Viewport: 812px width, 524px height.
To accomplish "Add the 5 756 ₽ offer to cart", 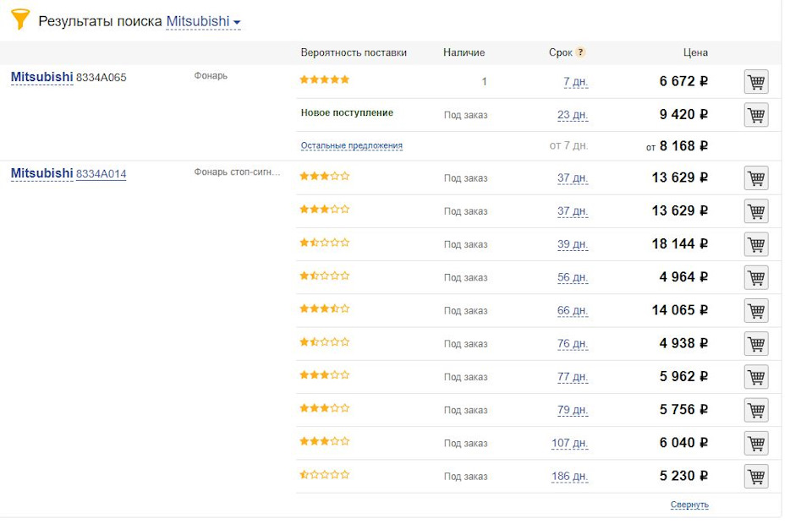I will pos(756,410).
